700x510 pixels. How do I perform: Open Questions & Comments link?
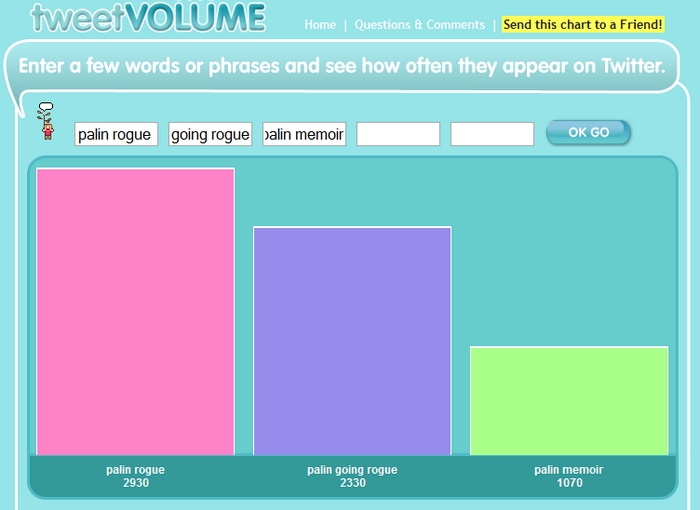click(x=420, y=25)
